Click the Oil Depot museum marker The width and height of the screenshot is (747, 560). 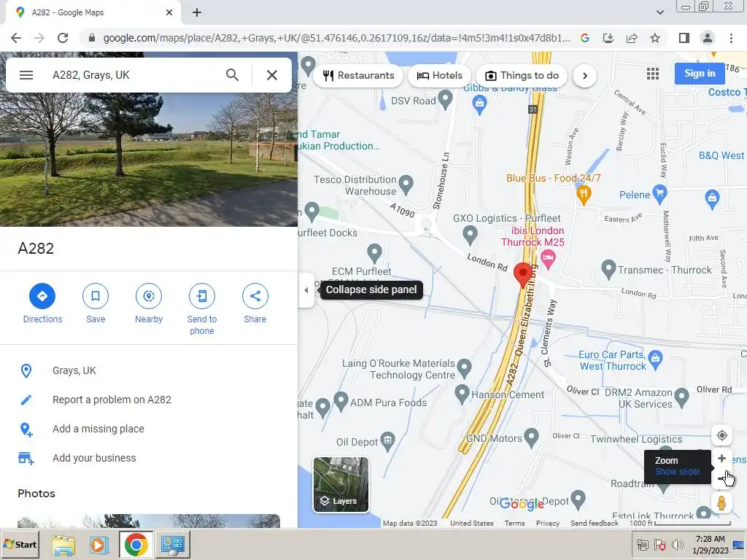coord(388,440)
